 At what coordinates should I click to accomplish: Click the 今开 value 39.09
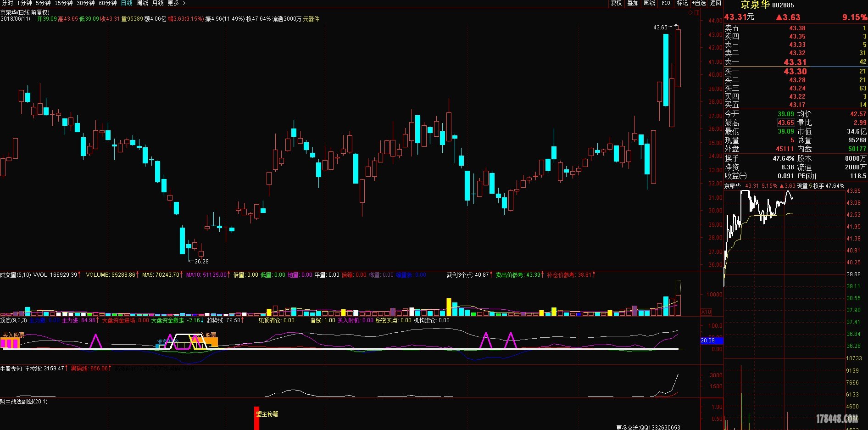click(x=785, y=114)
